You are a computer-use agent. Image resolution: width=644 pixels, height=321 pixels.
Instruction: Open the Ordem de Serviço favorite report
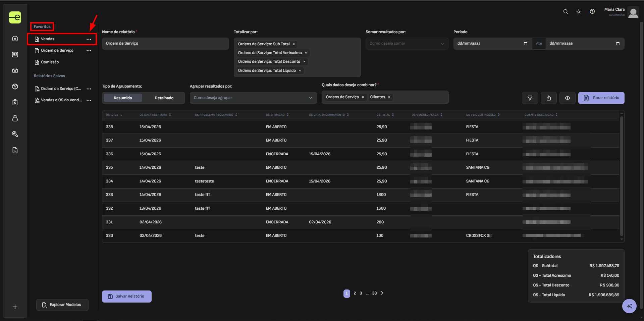coord(57,51)
